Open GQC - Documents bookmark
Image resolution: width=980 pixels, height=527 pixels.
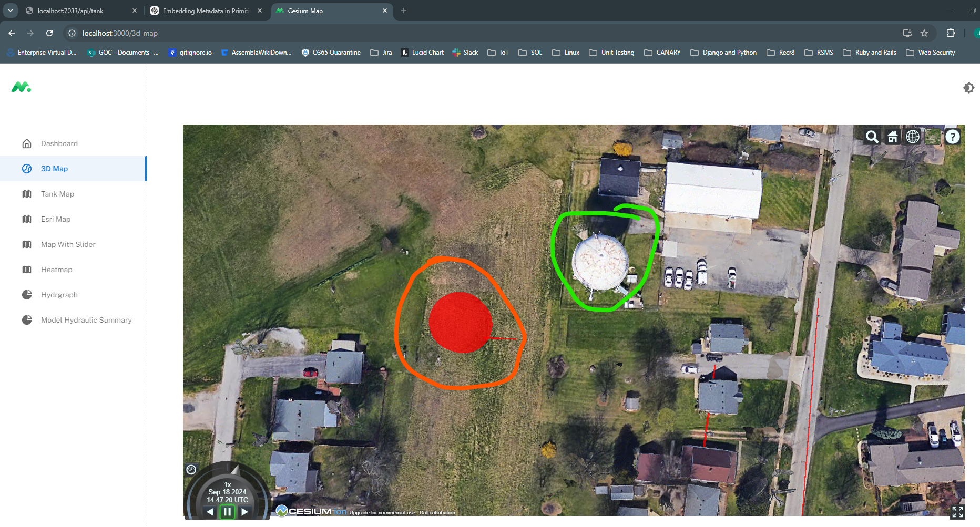coord(122,53)
